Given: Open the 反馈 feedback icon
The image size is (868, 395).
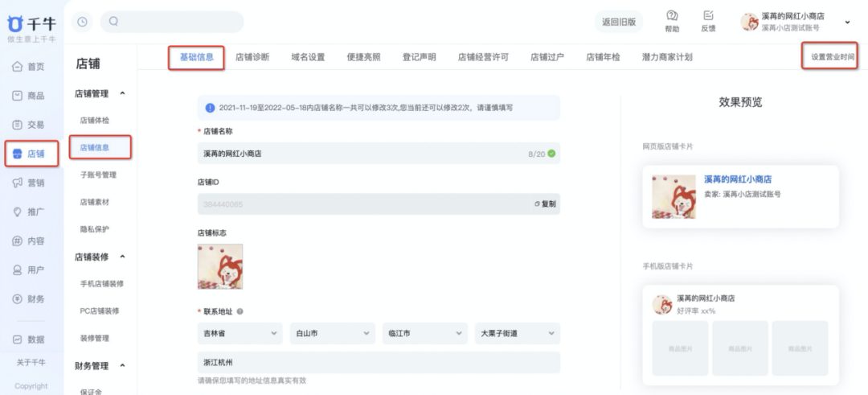Looking at the screenshot, I should [708, 15].
